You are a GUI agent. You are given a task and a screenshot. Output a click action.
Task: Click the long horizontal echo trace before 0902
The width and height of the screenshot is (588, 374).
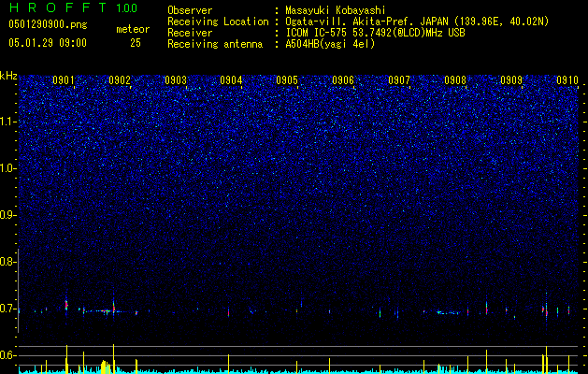coord(101,311)
